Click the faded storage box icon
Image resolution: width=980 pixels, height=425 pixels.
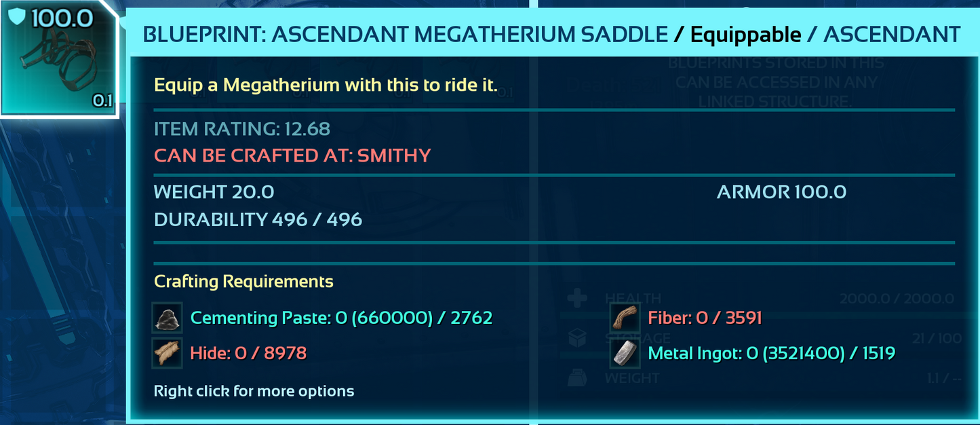pos(577,338)
